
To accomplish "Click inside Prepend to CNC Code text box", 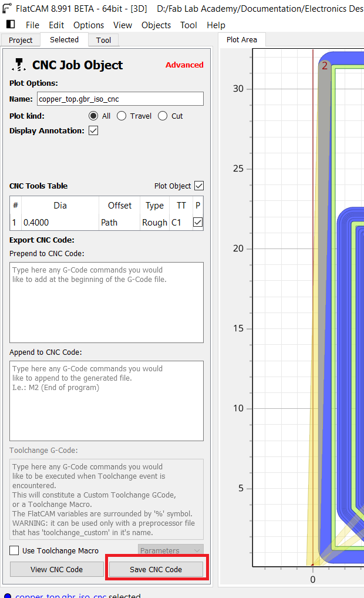I will [106, 303].
